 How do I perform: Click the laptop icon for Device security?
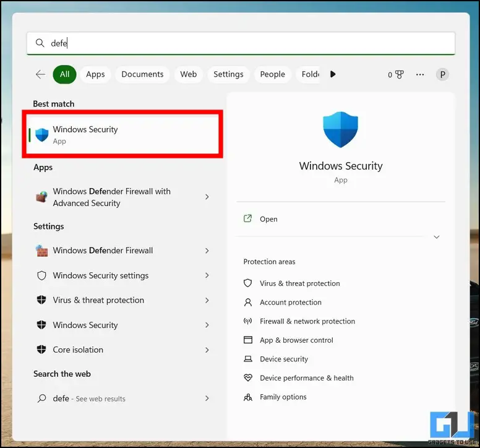pyautogui.click(x=247, y=359)
